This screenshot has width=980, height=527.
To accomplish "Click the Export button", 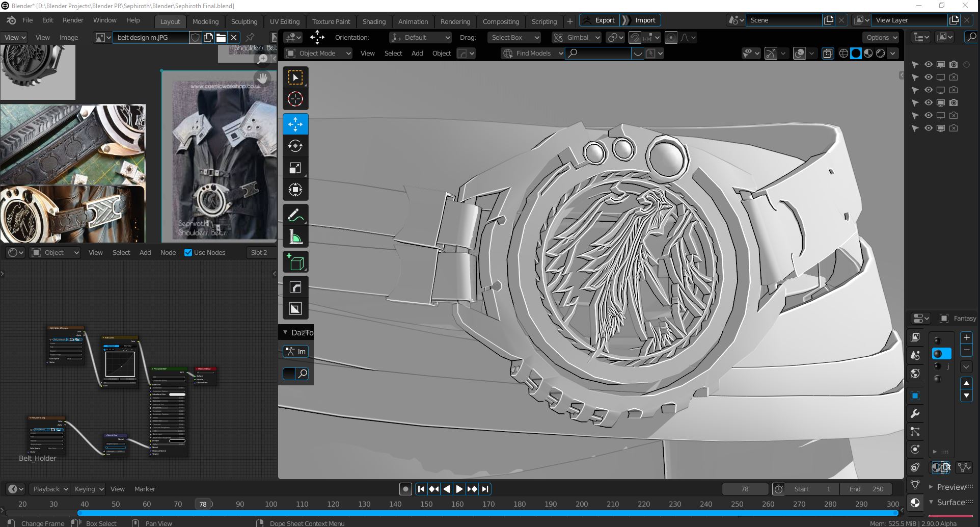I will [600, 20].
